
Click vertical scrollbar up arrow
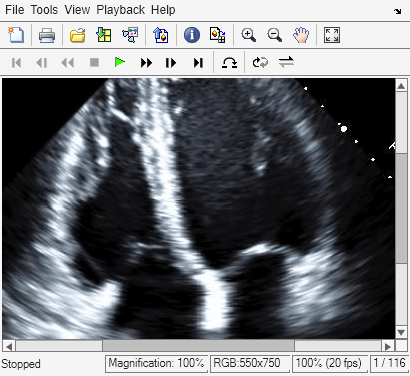[x=401, y=86]
